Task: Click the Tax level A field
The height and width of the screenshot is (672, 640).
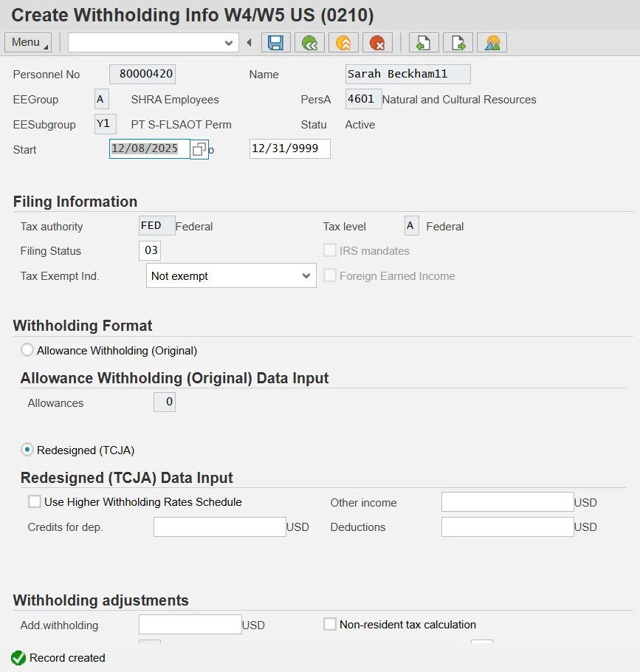Action: (x=412, y=226)
